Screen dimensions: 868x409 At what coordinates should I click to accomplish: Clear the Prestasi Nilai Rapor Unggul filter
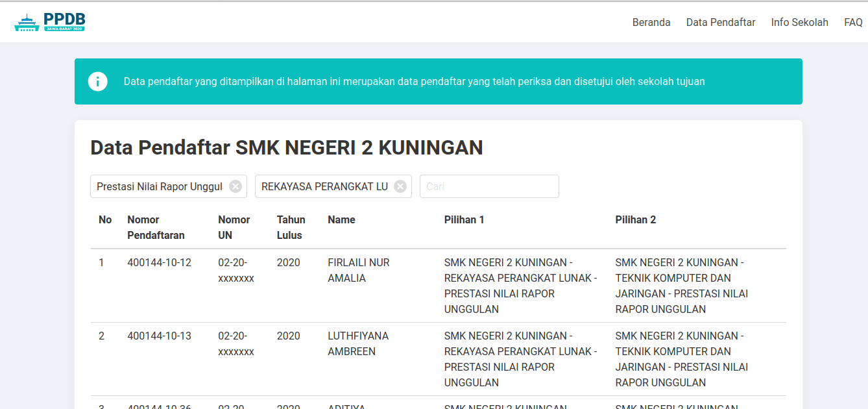pyautogui.click(x=235, y=186)
